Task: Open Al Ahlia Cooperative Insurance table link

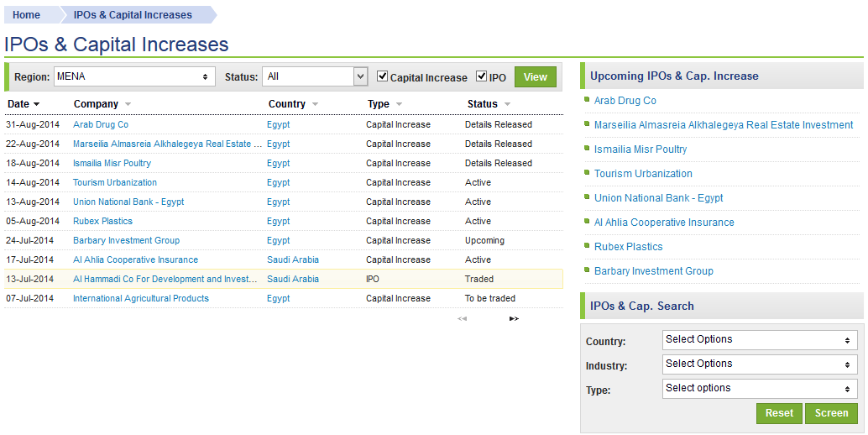Action: pyautogui.click(x=136, y=260)
